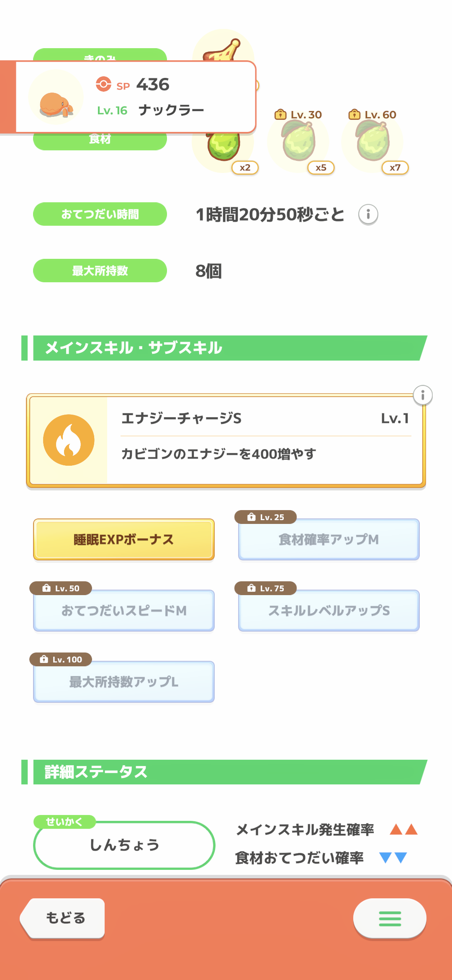Open the hamburger menu button
This screenshot has height=980, width=452.
point(390,918)
